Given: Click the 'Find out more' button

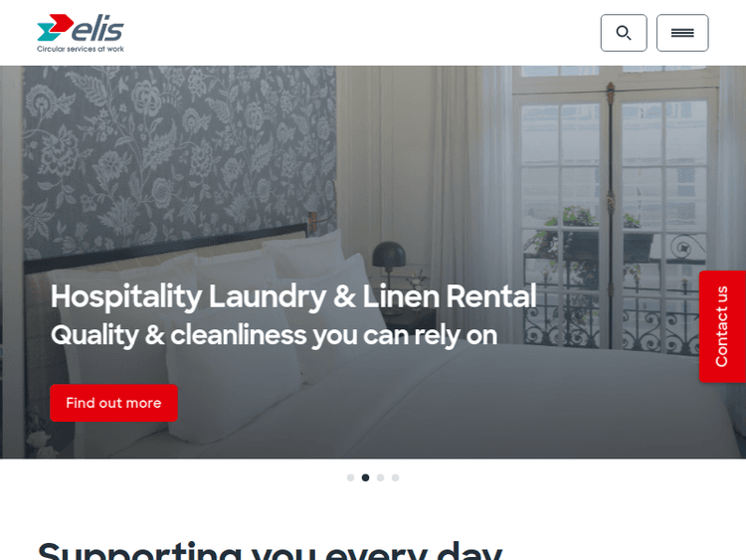Looking at the screenshot, I should click(113, 403).
